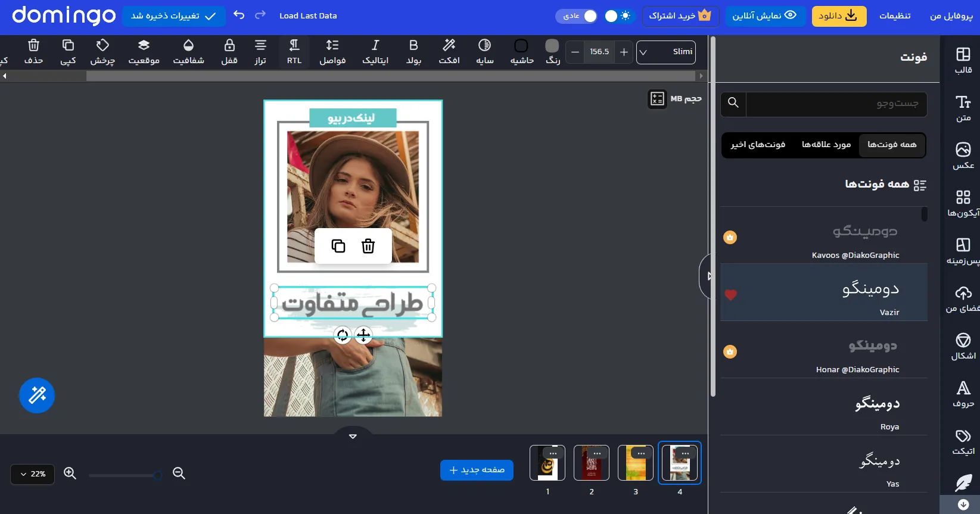Click the redo arrow
980x514 pixels.
click(260, 15)
